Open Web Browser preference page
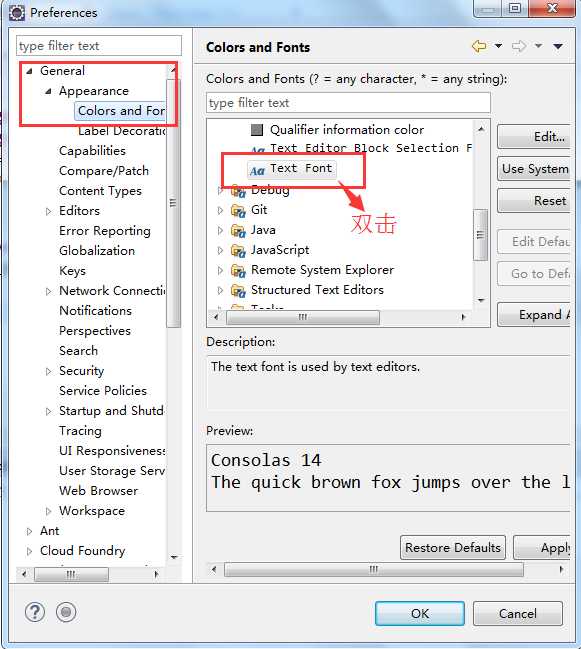581x649 pixels. [x=98, y=491]
